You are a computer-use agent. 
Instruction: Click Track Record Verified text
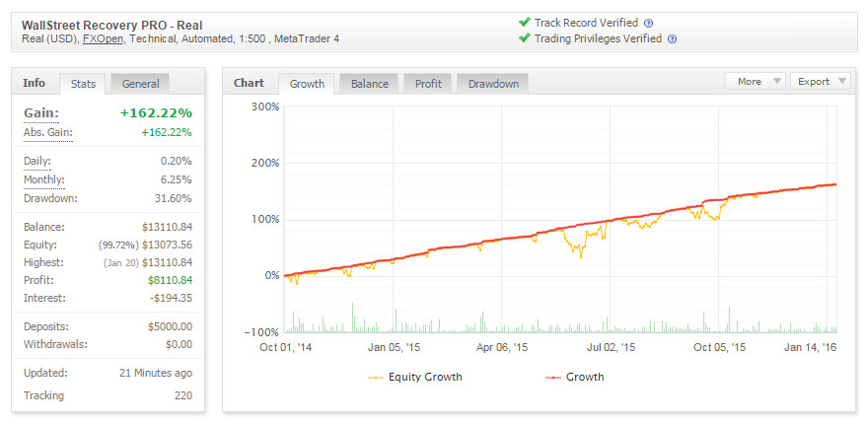tap(586, 24)
